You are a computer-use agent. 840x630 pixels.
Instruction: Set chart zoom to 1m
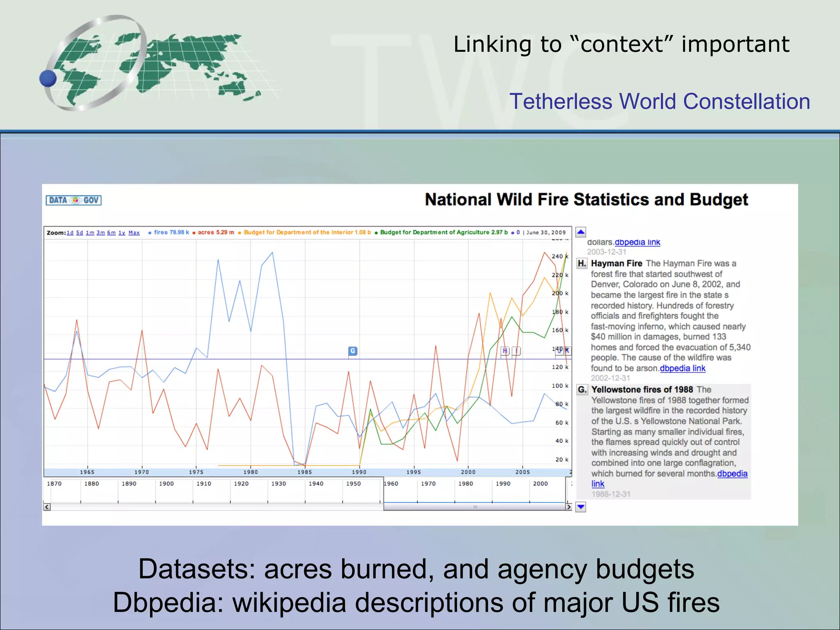[90, 233]
